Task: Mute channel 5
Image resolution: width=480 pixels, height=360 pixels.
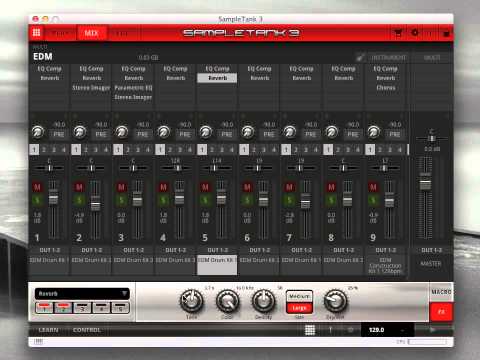Action: tap(205, 187)
